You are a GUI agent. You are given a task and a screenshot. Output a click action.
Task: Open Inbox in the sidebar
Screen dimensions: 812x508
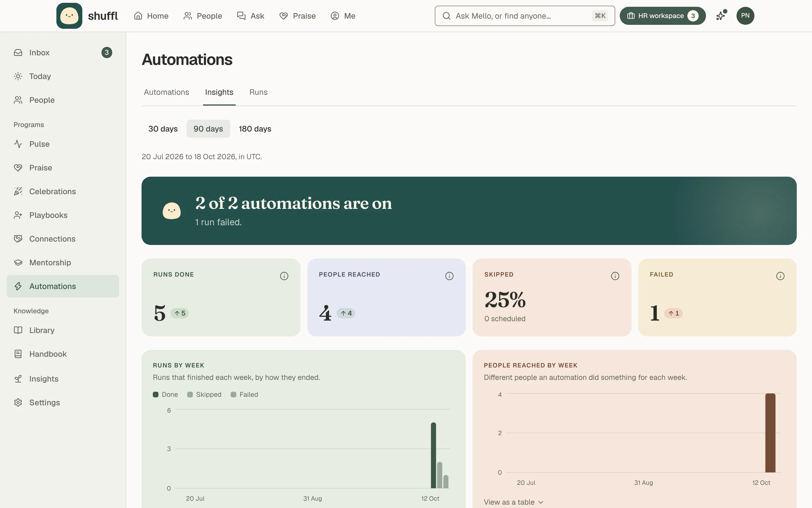point(63,52)
